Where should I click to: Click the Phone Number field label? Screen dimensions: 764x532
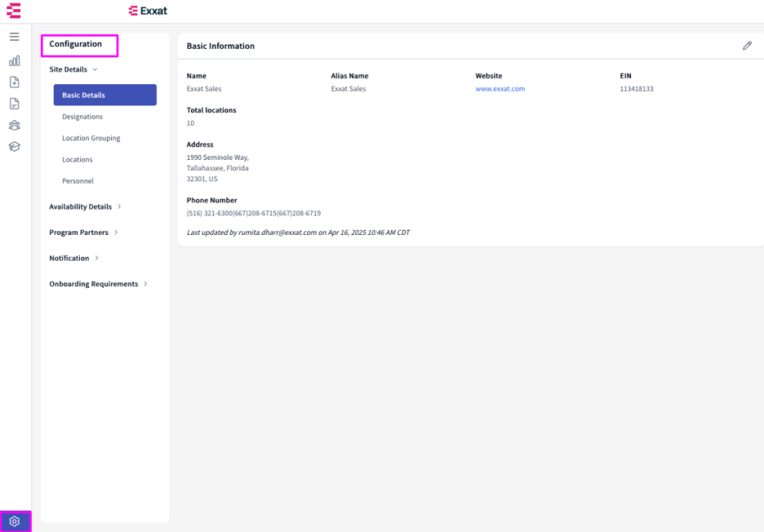212,200
